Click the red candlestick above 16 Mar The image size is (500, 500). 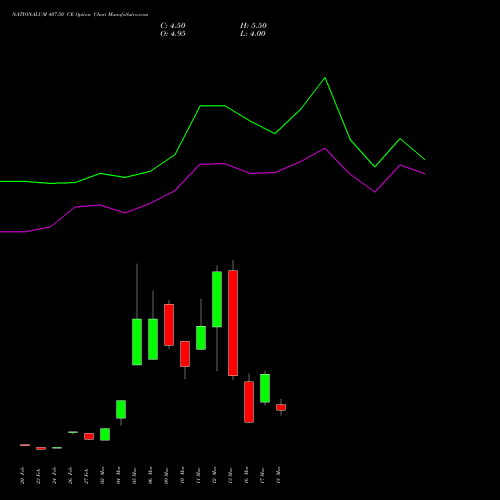pyautogui.click(x=249, y=402)
